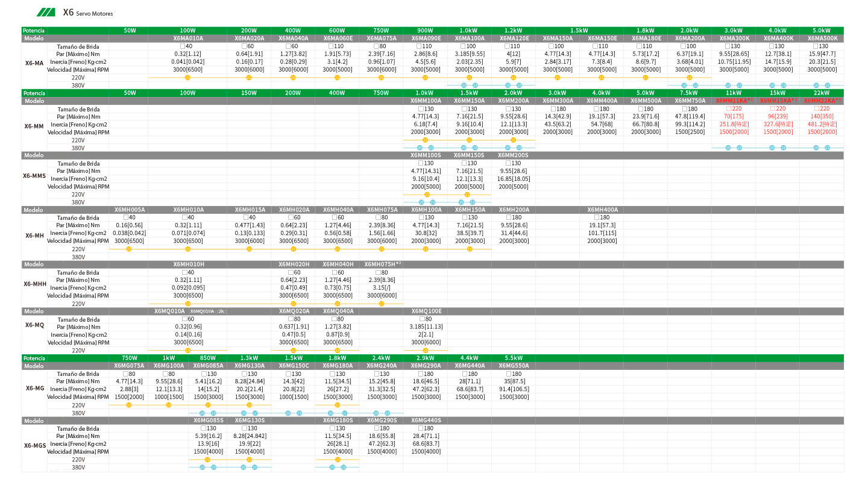Click the yellow 220V marker under X6MH005A
The image size is (868, 479).
pyautogui.click(x=128, y=249)
